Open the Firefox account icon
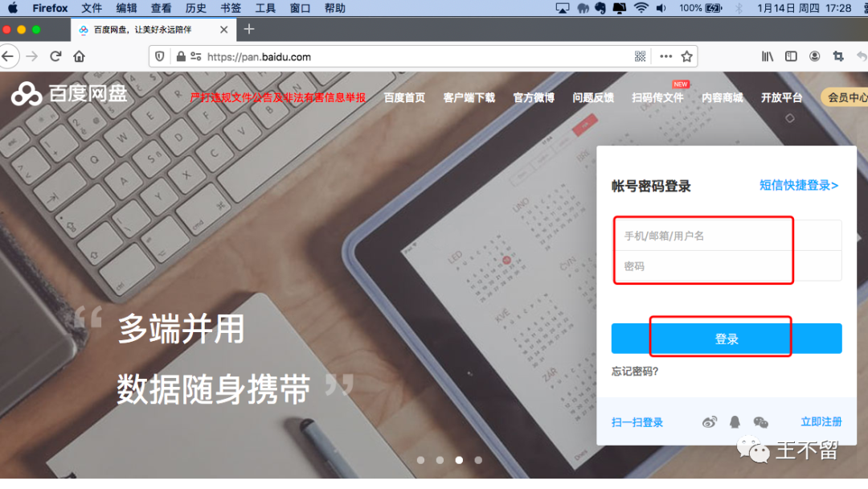The image size is (868, 489). point(814,56)
